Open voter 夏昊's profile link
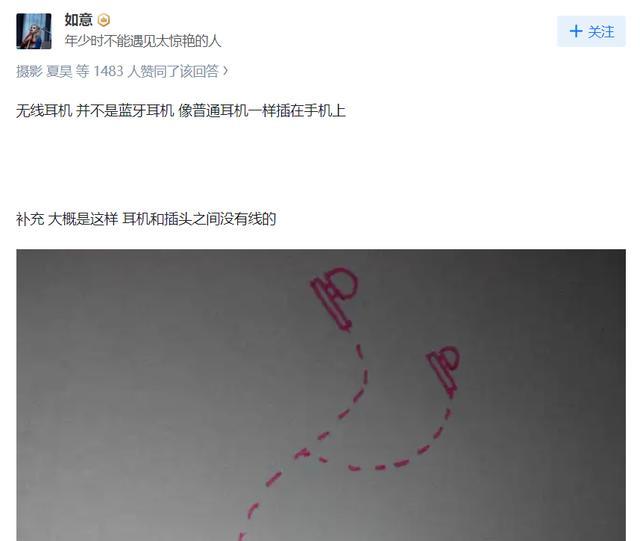 59,71
